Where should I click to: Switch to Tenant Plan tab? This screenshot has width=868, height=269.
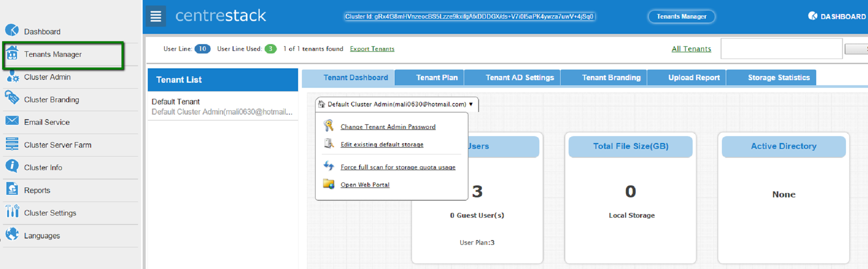click(429, 78)
